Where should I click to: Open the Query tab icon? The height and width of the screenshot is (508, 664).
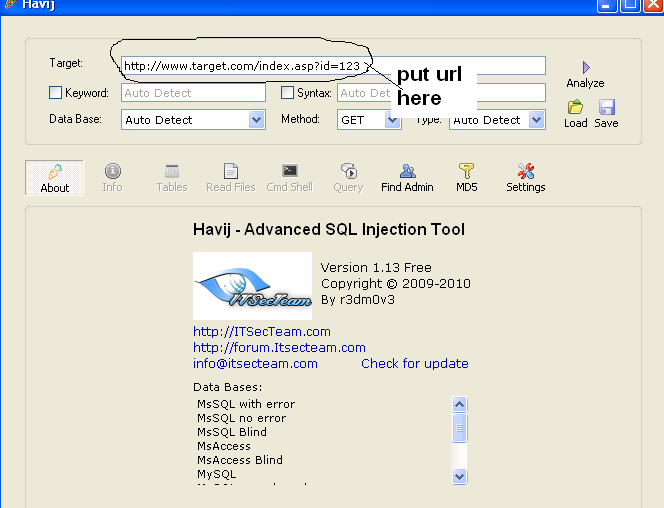point(349,171)
